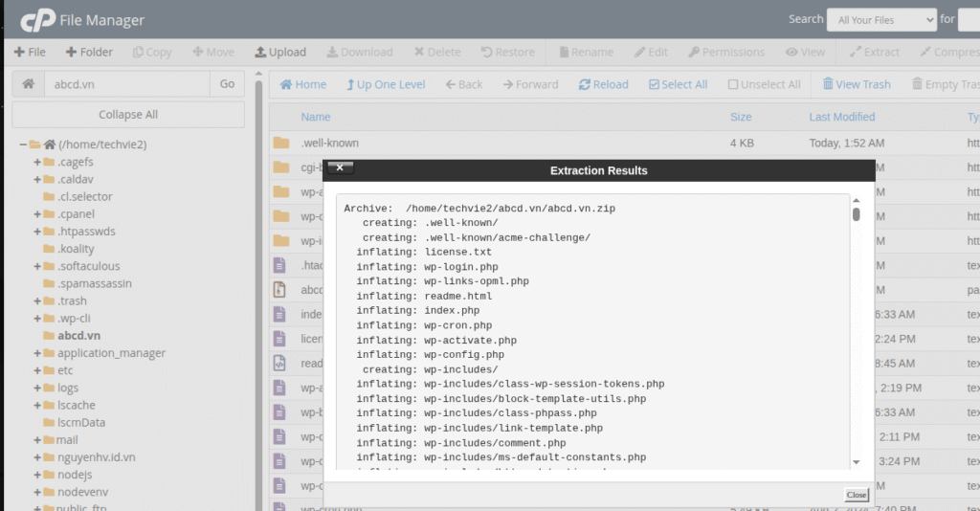Screen dimensions: 980x511
Task: Expand the application_manager folder
Action: [x=37, y=353]
